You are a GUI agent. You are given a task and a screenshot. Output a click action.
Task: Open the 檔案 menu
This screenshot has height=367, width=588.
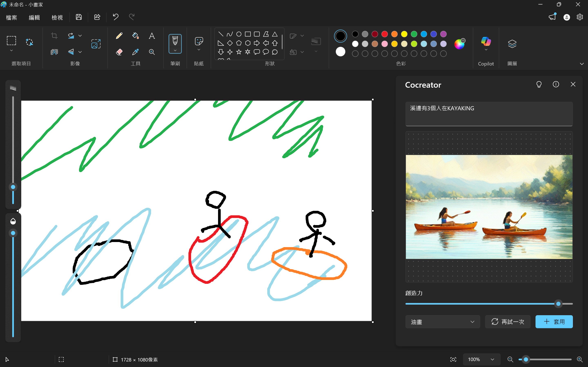pos(11,18)
